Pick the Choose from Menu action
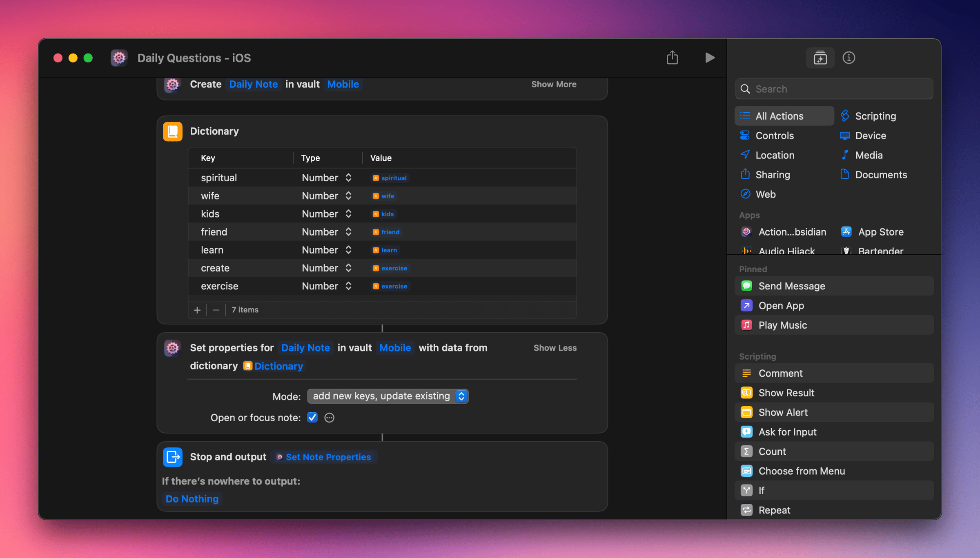The image size is (980, 558). coord(801,471)
